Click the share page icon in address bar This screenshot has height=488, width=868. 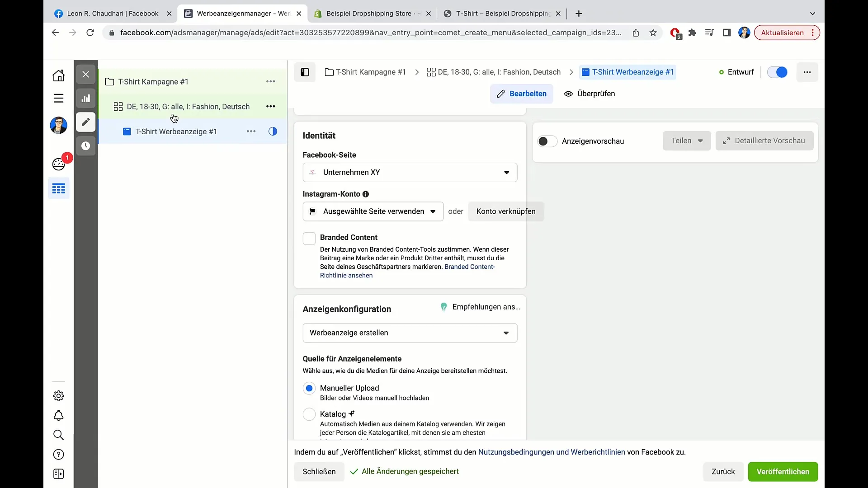(x=636, y=33)
